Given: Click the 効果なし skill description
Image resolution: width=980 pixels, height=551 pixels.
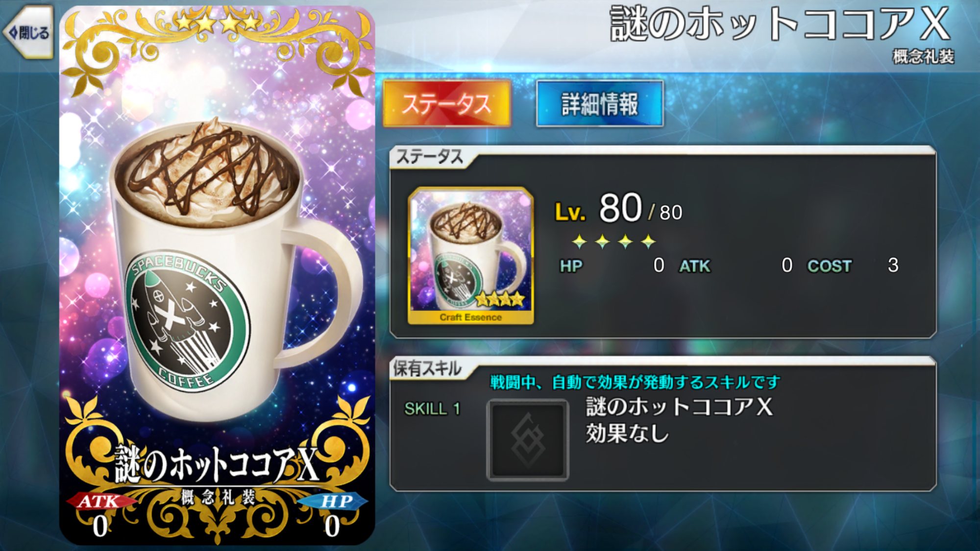Looking at the screenshot, I should [x=628, y=433].
